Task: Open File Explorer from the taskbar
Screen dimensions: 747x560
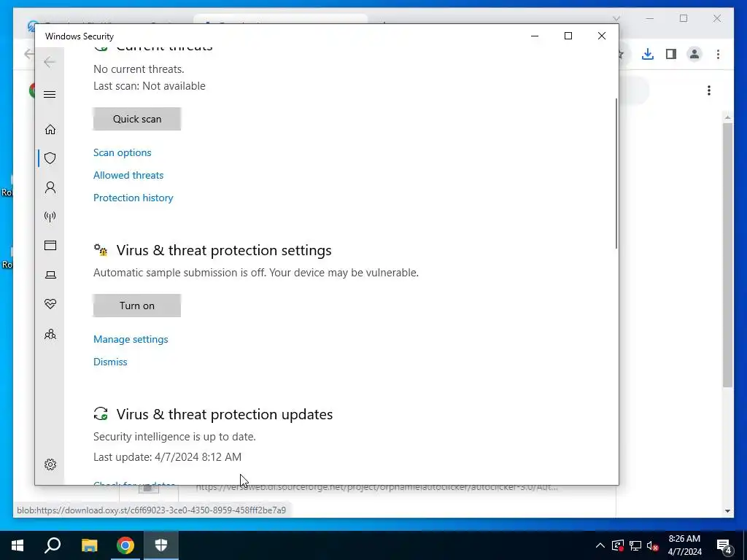Action: click(89, 545)
